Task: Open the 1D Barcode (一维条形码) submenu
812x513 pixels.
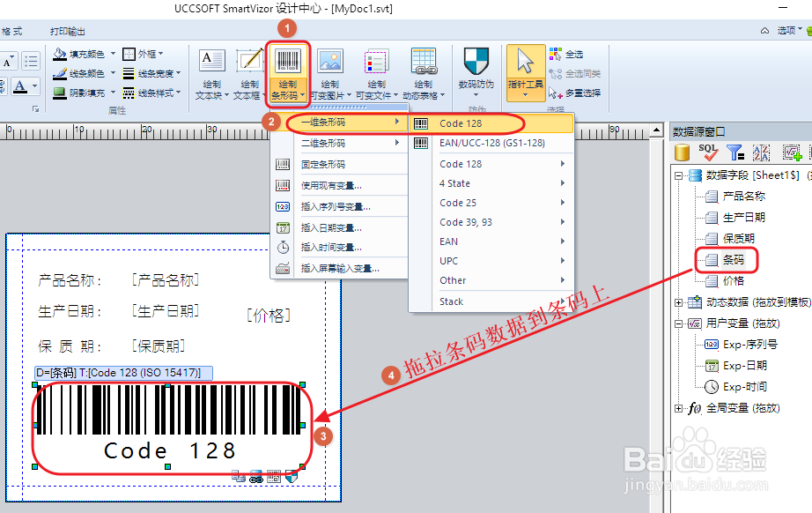Action: tap(340, 123)
